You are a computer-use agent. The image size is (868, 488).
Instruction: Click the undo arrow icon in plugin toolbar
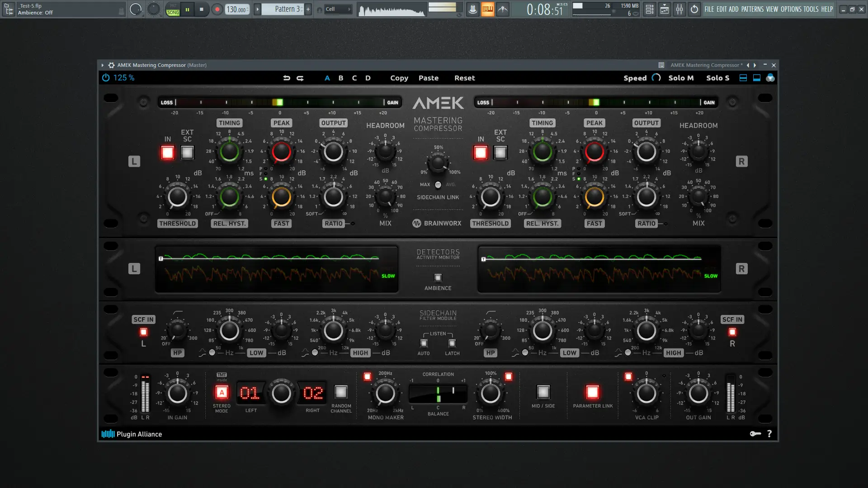(287, 78)
